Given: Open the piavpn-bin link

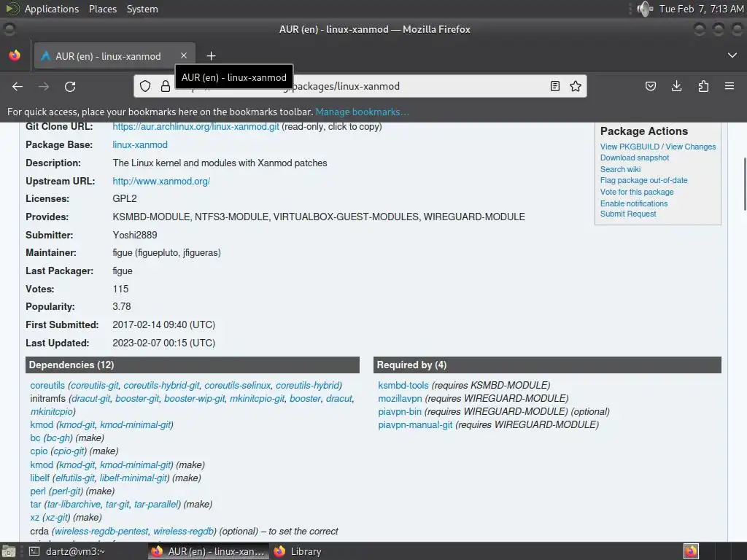Looking at the screenshot, I should tap(400, 412).
